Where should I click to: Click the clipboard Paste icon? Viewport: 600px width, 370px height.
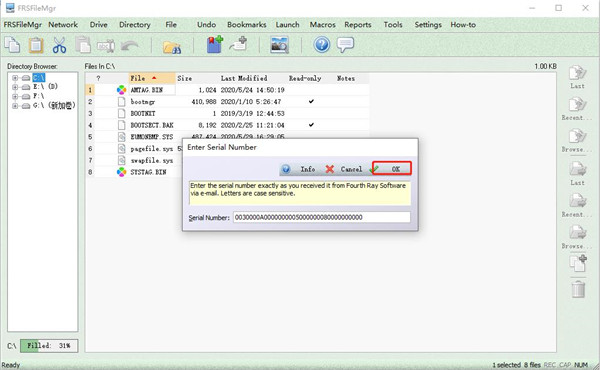[36, 45]
